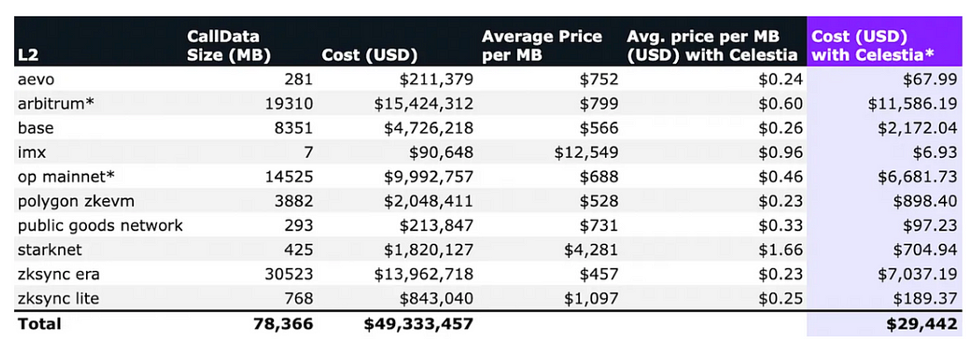Click the total cost "$49,333,457" cell
The image size is (980, 350).
418,324
